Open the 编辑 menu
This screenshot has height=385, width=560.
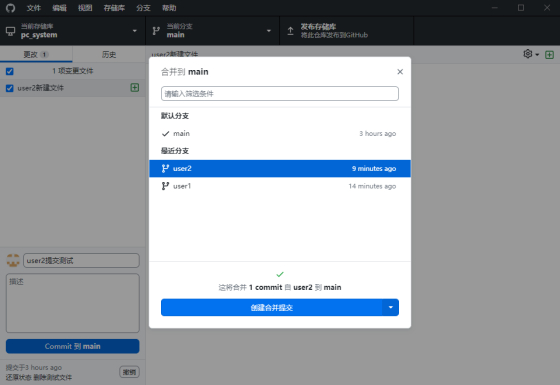tap(59, 8)
